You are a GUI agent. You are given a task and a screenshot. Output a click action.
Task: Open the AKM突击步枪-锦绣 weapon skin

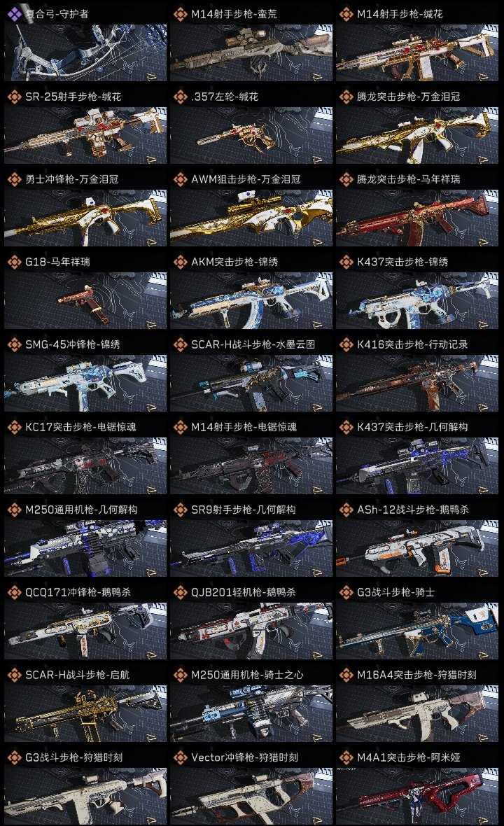pyautogui.click(x=251, y=292)
